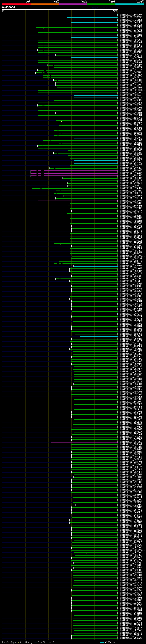Click the magenta alignment bar for UniRef100_Q8LK59
Screen dimensions: 146x644
(78, 201)
